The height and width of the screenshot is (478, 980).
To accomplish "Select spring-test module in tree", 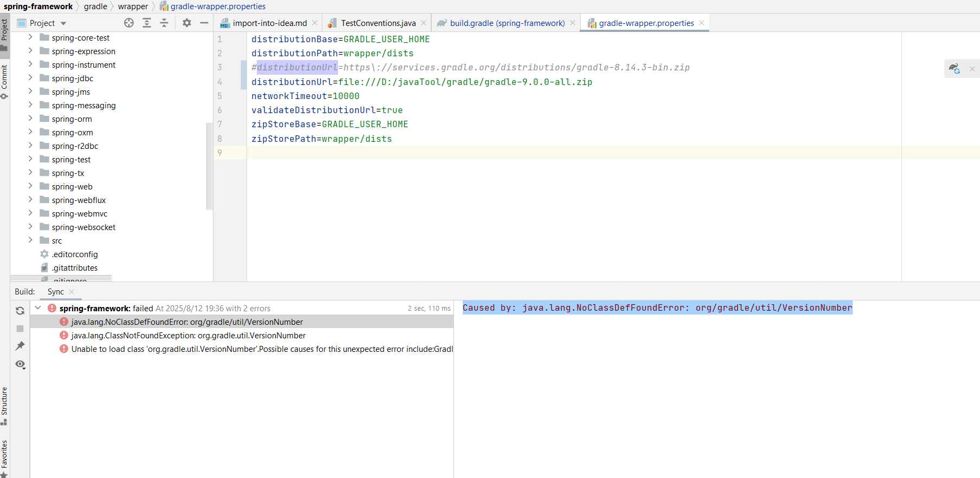I will point(71,160).
